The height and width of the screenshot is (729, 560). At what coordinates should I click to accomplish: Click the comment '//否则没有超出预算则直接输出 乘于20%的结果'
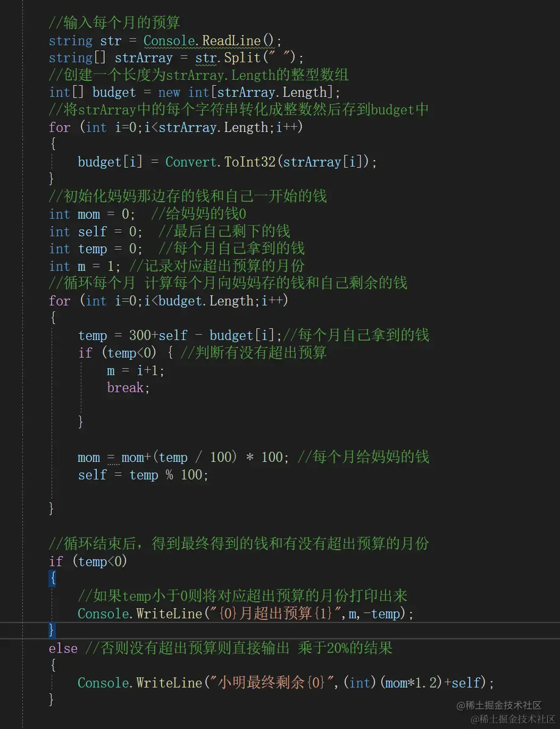[x=239, y=648]
